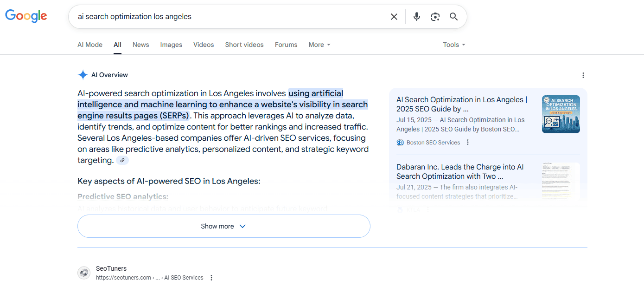Open Google Lens image search icon
Screen dimensions: 644x287
435,17
